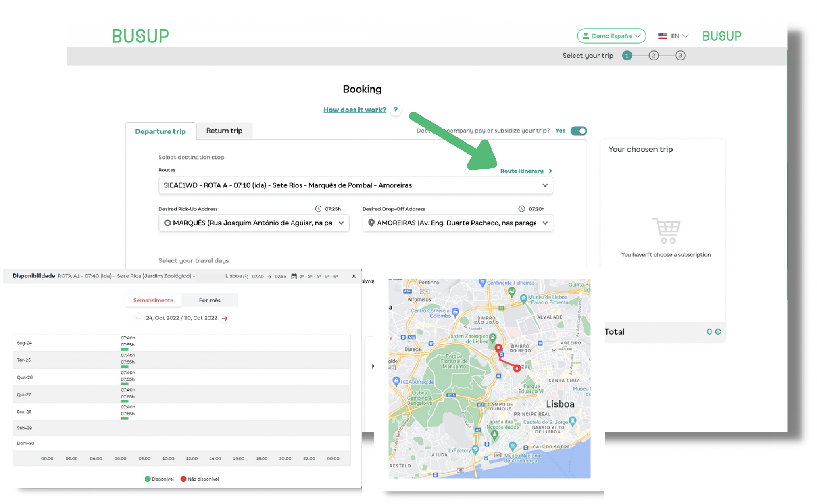Click the Ter-25 availability bar
The image size is (817, 504).
pyautogui.click(x=125, y=367)
